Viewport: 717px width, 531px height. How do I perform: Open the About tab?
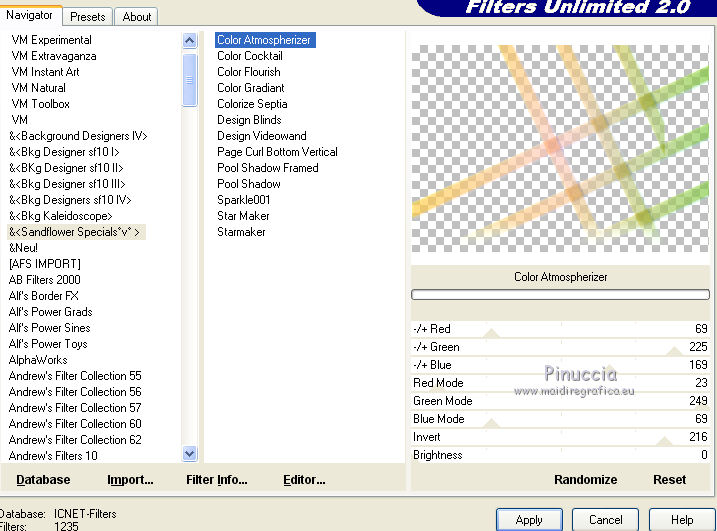pyautogui.click(x=136, y=17)
